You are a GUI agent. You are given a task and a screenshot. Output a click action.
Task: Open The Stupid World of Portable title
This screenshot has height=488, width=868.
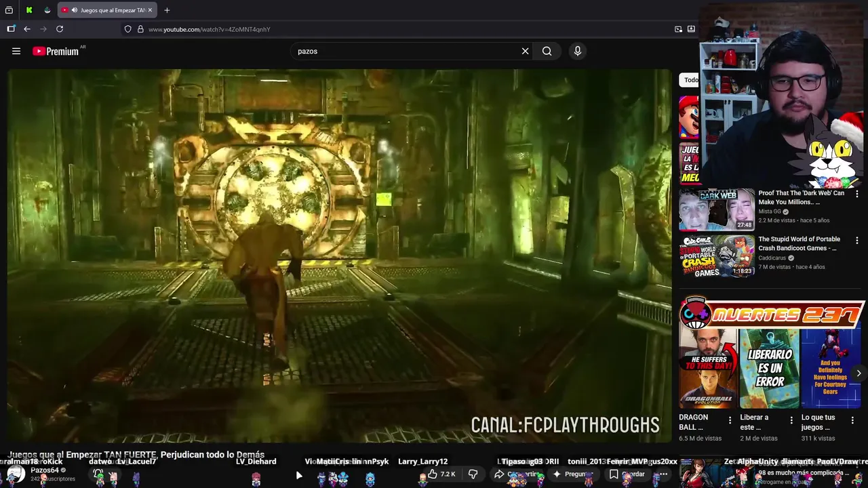tap(799, 243)
